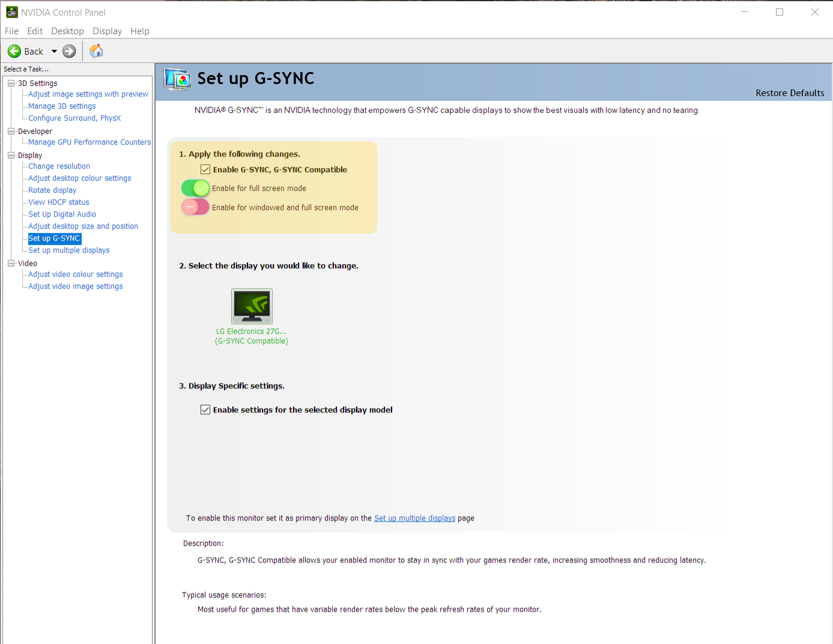Open Adjust image settings with preview
Screen dimensions: 833x644
point(88,94)
